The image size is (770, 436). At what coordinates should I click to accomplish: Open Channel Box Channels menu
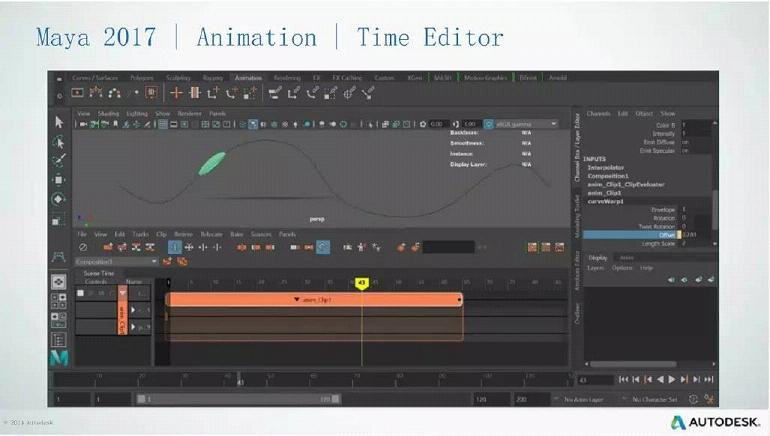598,113
